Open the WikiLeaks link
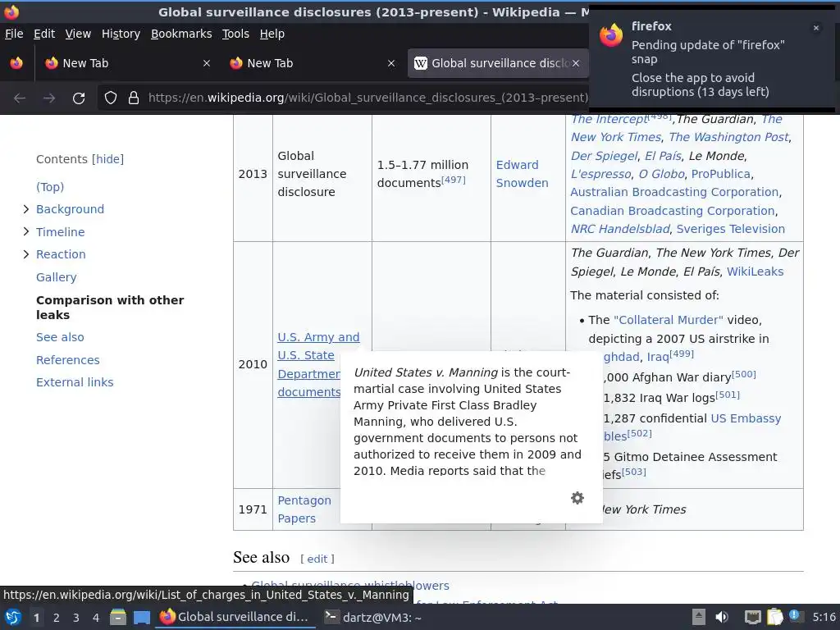Viewport: 840px width, 630px height. (x=755, y=271)
